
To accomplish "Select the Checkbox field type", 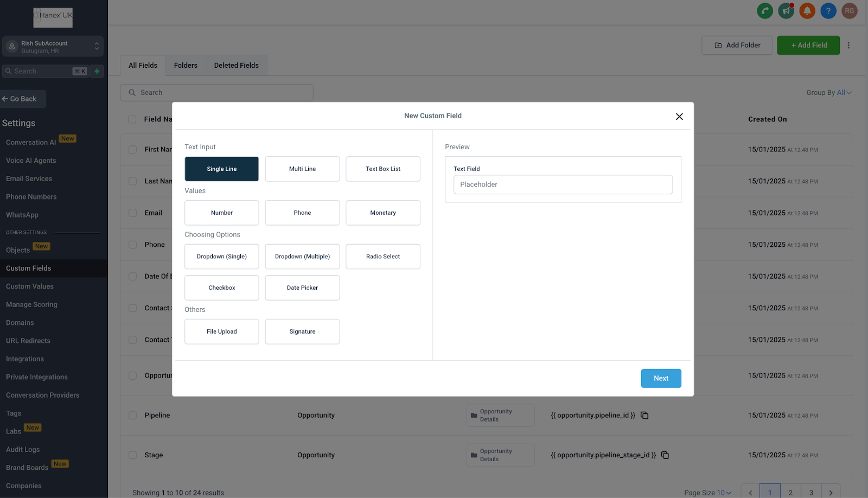I will 222,288.
